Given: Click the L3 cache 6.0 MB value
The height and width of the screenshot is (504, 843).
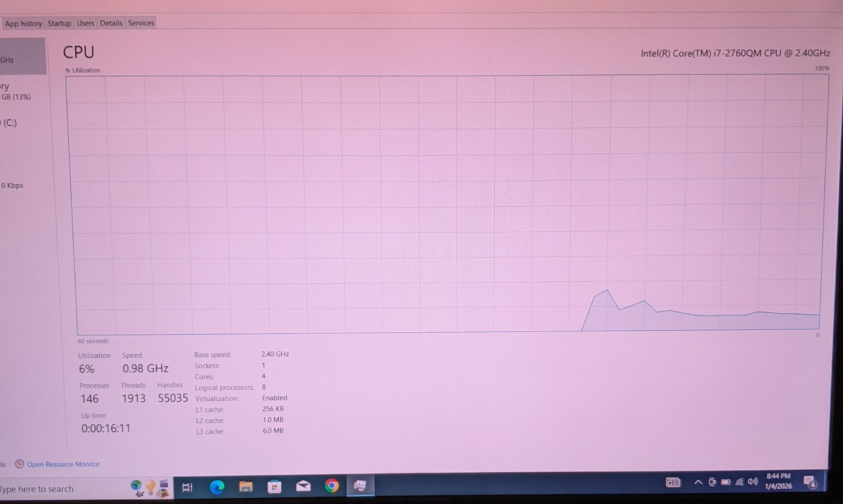Looking at the screenshot, I should click(x=273, y=430).
